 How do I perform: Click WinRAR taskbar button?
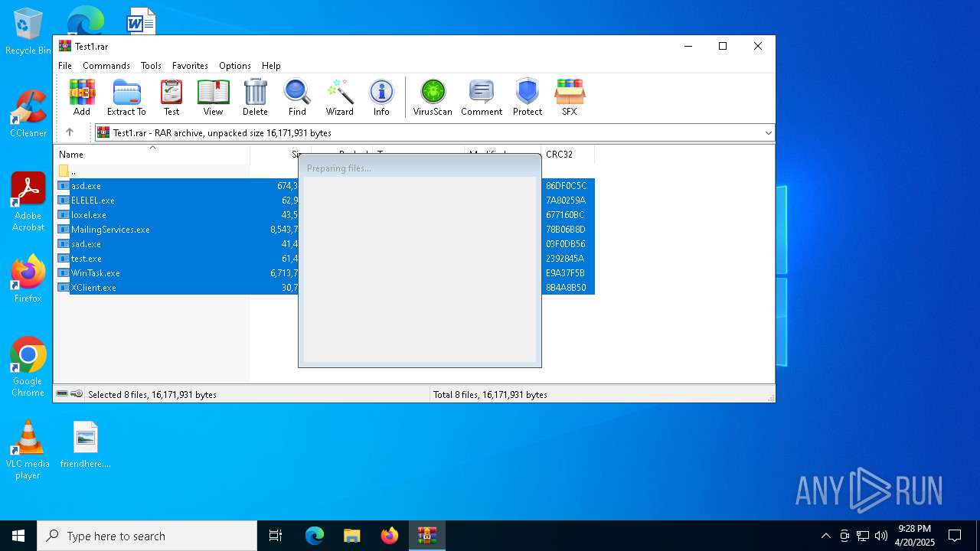pyautogui.click(x=427, y=536)
